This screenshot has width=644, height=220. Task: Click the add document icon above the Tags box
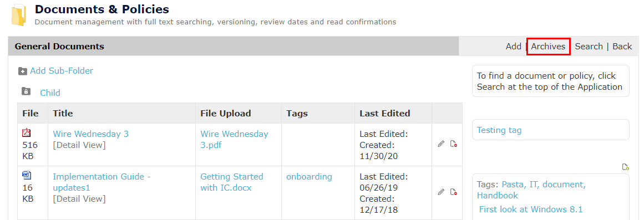626,167
